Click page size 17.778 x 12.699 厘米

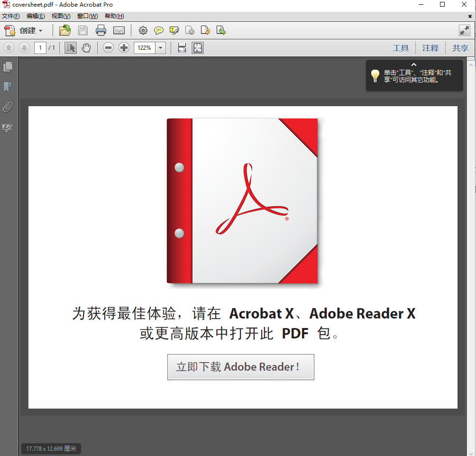point(51,448)
